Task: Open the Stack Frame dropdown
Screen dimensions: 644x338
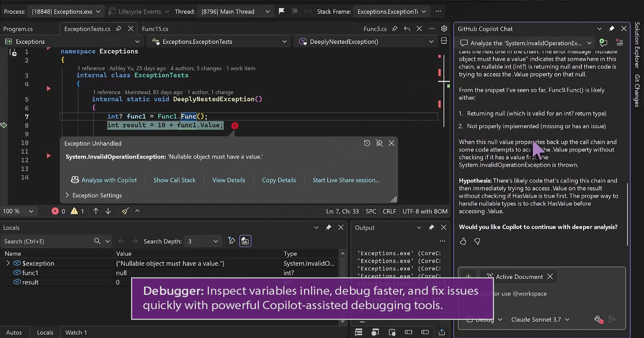Action: pos(391,11)
